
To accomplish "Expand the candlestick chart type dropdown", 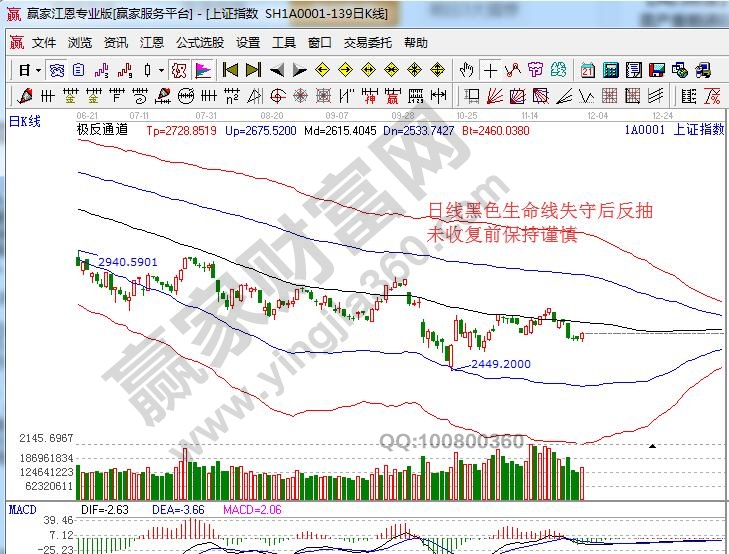I will pos(162,70).
